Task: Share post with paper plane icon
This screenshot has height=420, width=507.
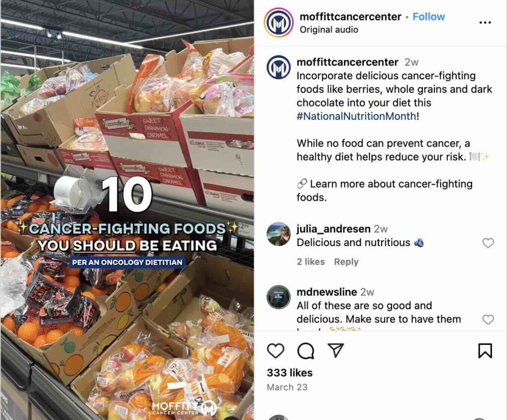Action: (335, 350)
